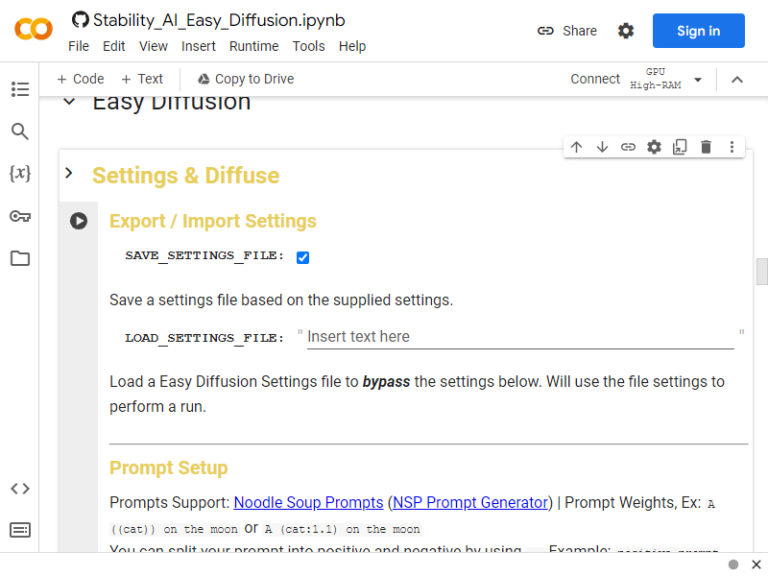This screenshot has width=768, height=576.
Task: Delete cell with trash icon
Action: [706, 147]
